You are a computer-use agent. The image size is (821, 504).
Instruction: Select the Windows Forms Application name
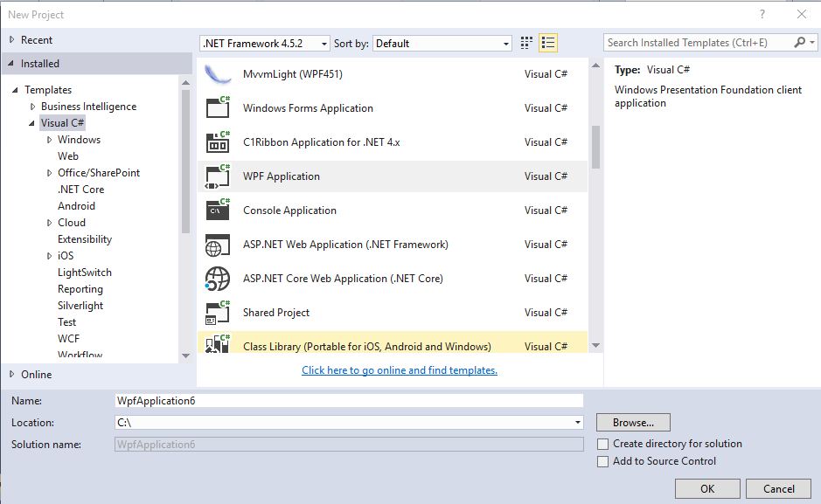pos(308,108)
